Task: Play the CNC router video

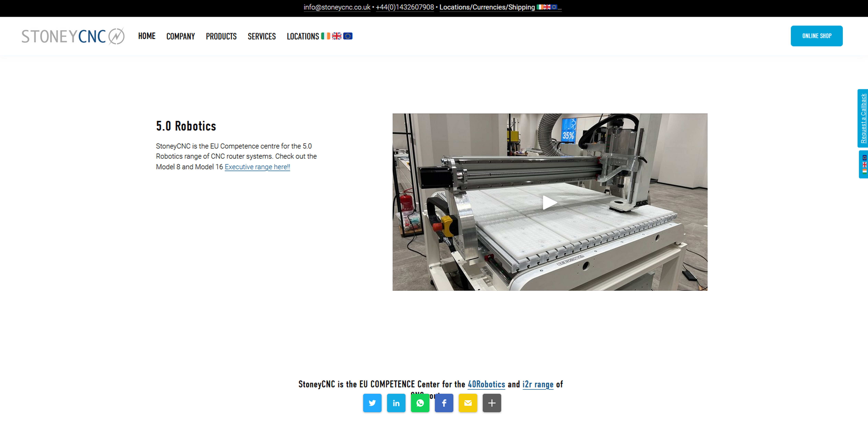Action: point(550,202)
